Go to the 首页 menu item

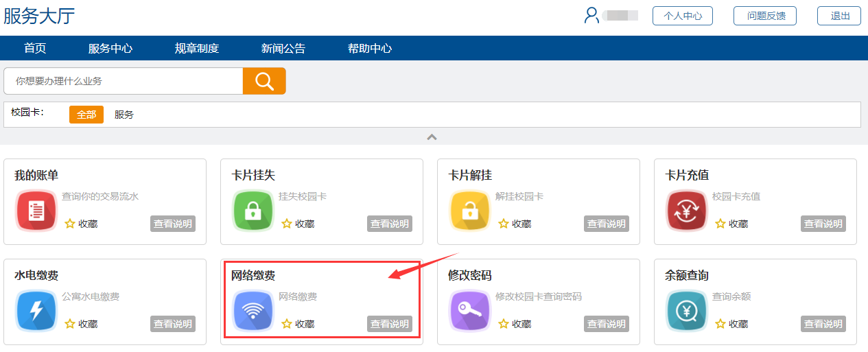35,49
